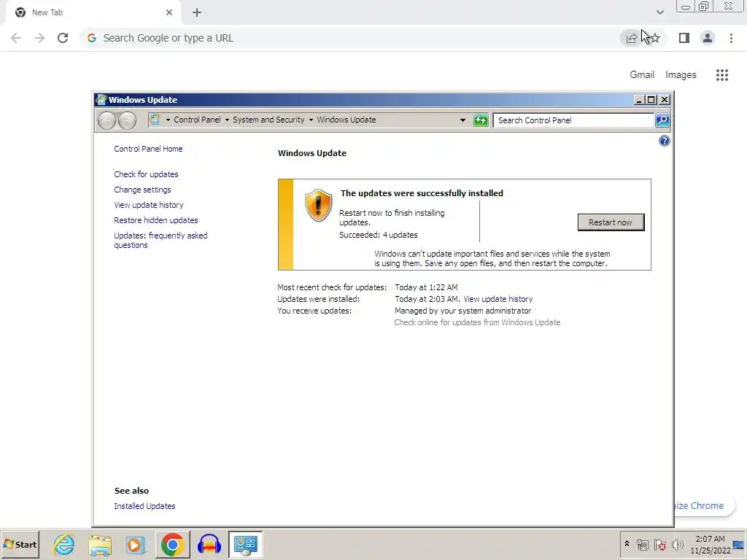Open Chrome profile avatar menu

pos(708,38)
